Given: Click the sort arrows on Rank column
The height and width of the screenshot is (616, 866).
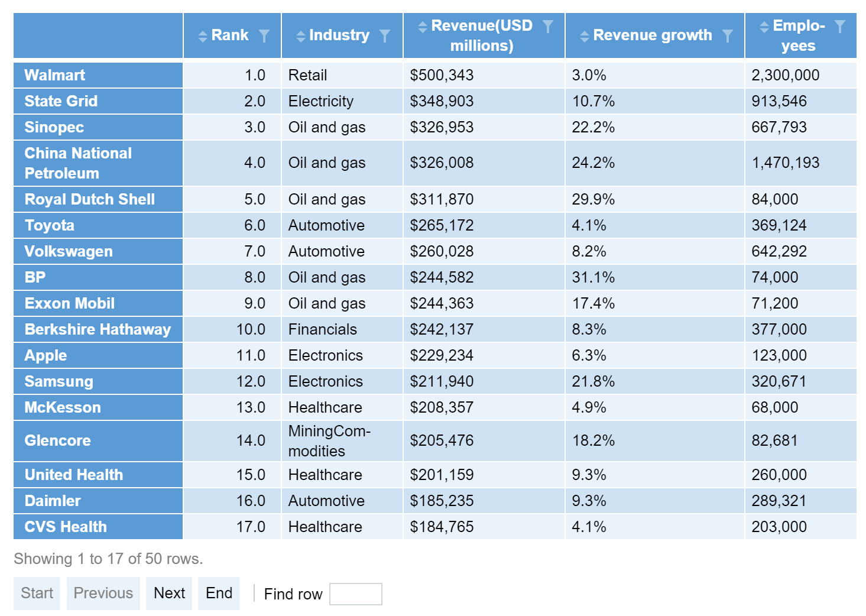Looking at the screenshot, I should [x=203, y=36].
